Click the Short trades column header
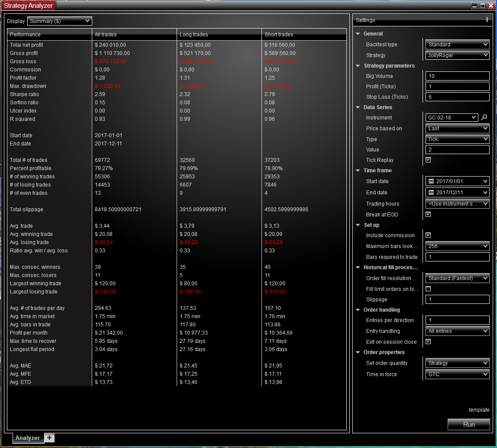Viewport: 497px width, 448px height. pos(304,35)
